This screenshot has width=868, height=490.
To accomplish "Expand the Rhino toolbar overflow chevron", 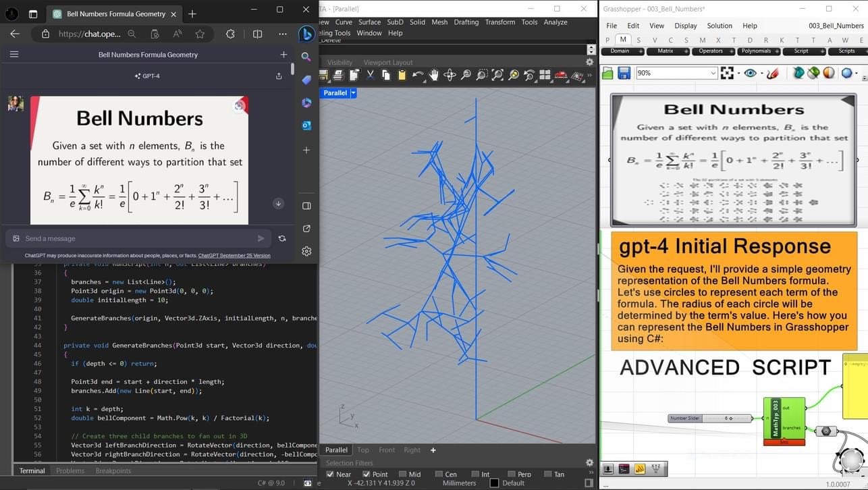I will 589,75.
